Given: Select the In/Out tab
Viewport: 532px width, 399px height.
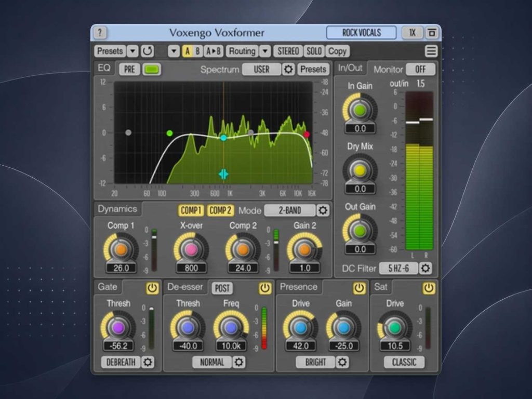Looking at the screenshot, I should 350,68.
